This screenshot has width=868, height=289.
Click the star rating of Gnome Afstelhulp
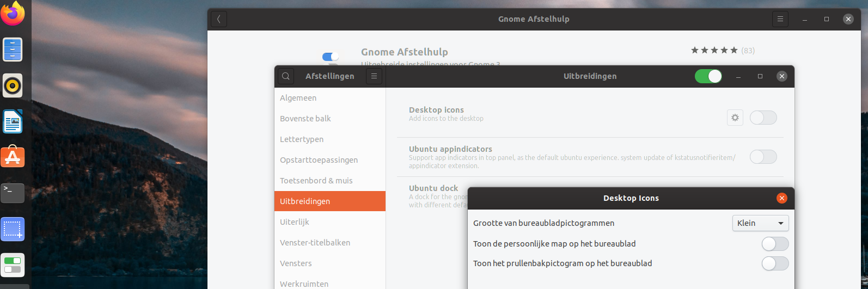(714, 51)
